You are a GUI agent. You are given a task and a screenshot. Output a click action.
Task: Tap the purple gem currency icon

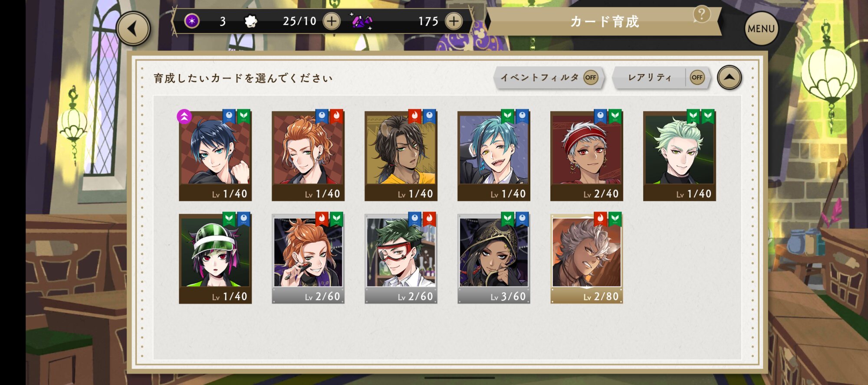coord(362,21)
